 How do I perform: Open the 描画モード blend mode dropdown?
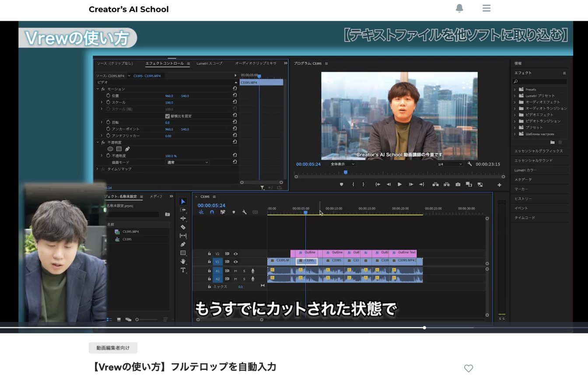[188, 162]
